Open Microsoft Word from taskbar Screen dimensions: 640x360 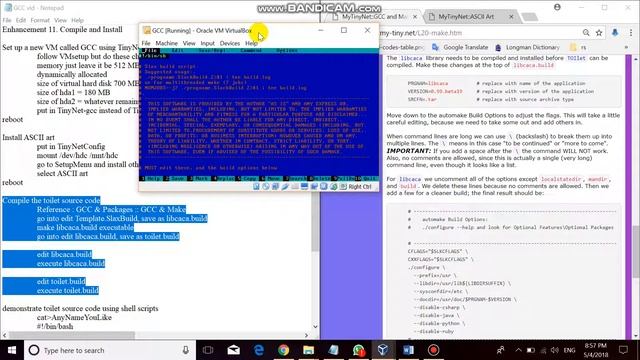point(408,350)
